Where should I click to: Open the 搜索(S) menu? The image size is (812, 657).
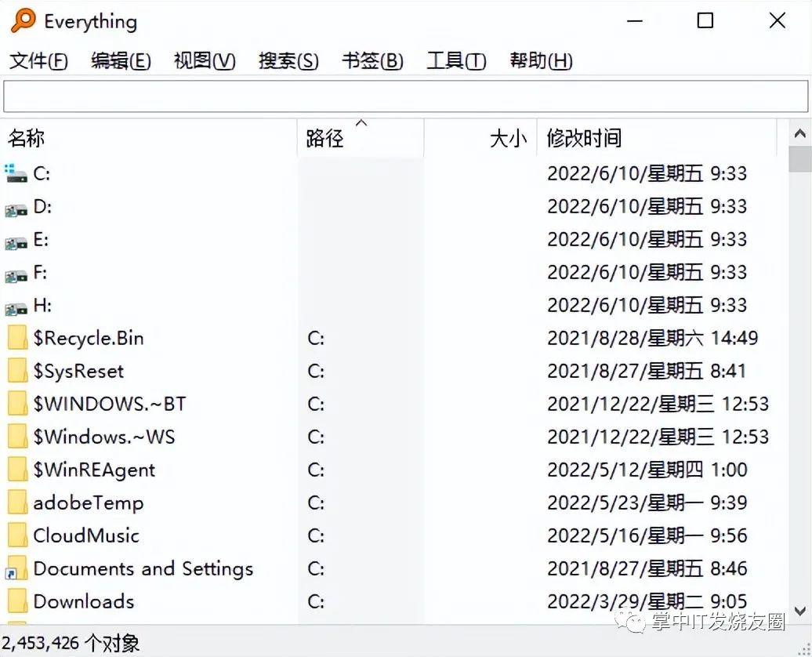(288, 60)
